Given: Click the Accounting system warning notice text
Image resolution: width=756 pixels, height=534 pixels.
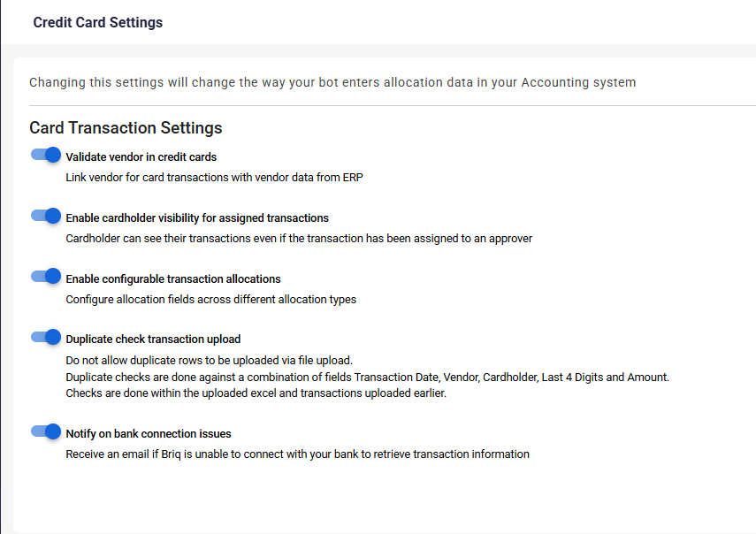Looking at the screenshot, I should (332, 82).
